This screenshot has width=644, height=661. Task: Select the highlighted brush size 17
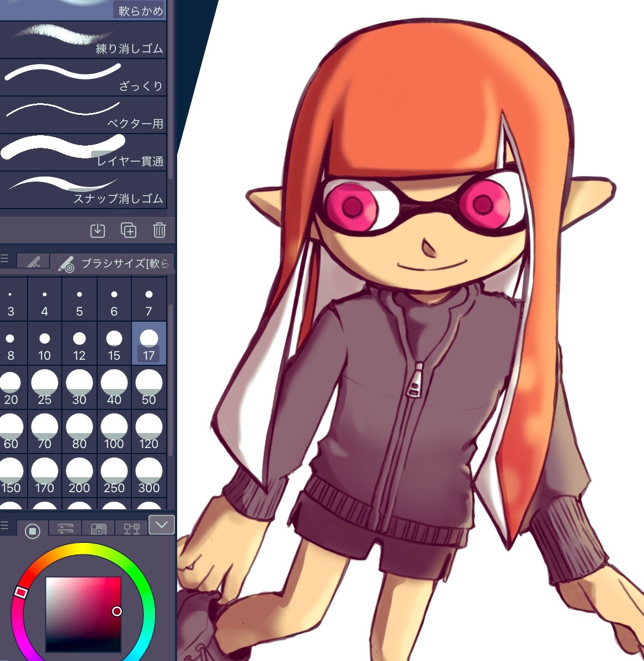[x=149, y=343]
